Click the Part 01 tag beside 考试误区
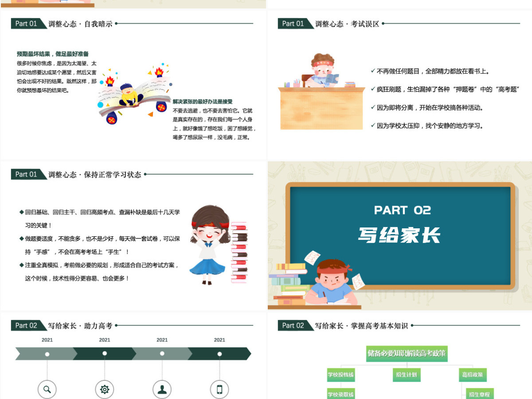 [296, 23]
